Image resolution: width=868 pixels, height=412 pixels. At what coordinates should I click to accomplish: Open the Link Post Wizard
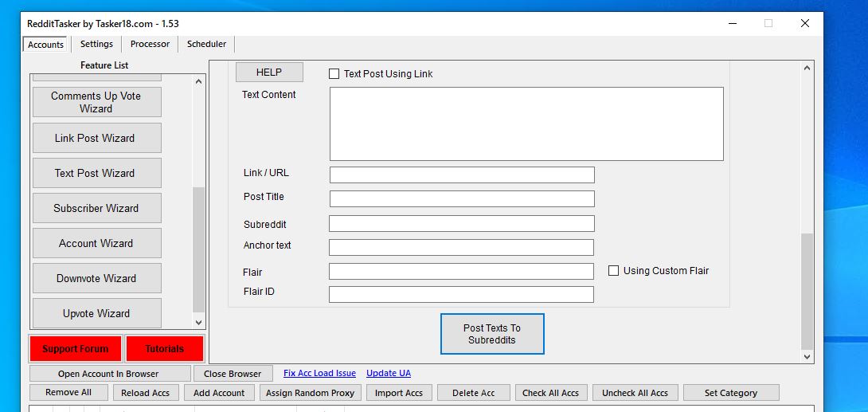click(x=97, y=138)
